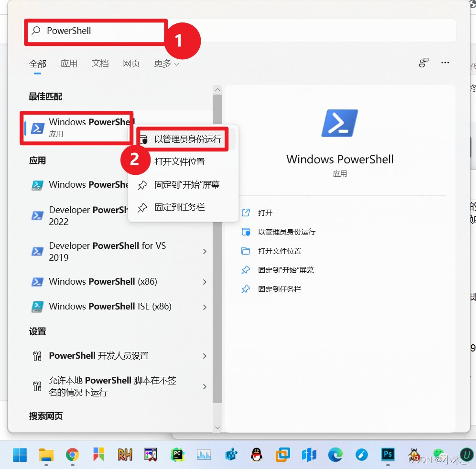Screen dimensions: 476x469
Task: Click the account/feedback icon at top right
Action: click(423, 63)
